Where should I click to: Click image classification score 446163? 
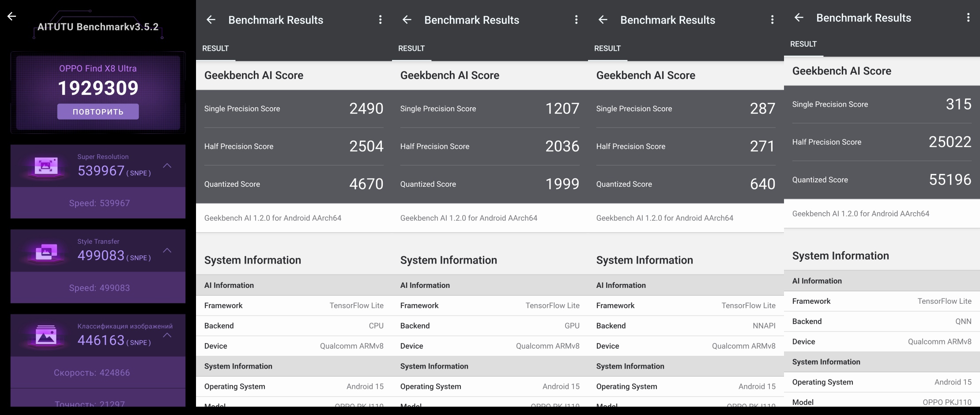101,340
